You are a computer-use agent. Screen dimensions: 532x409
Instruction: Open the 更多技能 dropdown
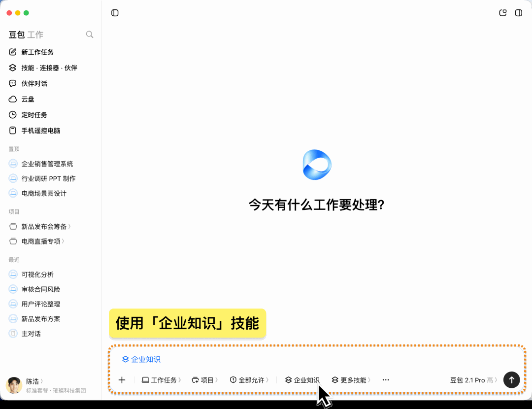[x=351, y=380]
